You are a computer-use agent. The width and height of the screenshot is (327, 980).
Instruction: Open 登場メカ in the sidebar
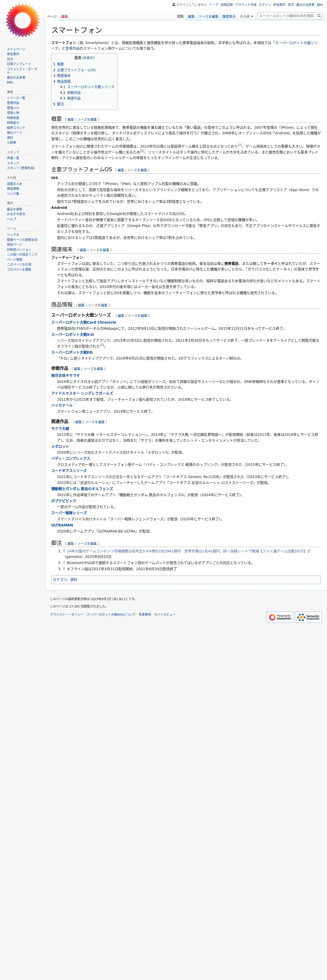point(13,108)
